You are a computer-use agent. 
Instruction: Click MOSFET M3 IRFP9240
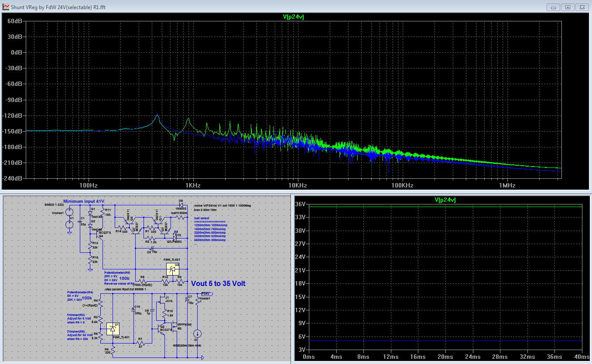click(175, 327)
